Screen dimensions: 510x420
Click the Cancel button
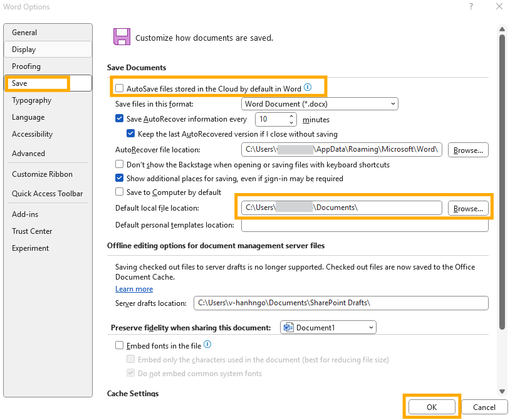(x=484, y=407)
